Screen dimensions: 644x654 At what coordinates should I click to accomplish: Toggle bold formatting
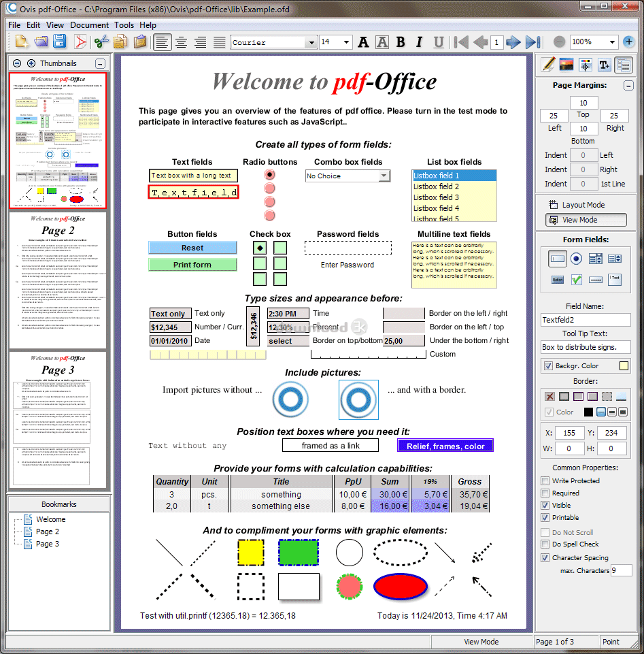[401, 42]
